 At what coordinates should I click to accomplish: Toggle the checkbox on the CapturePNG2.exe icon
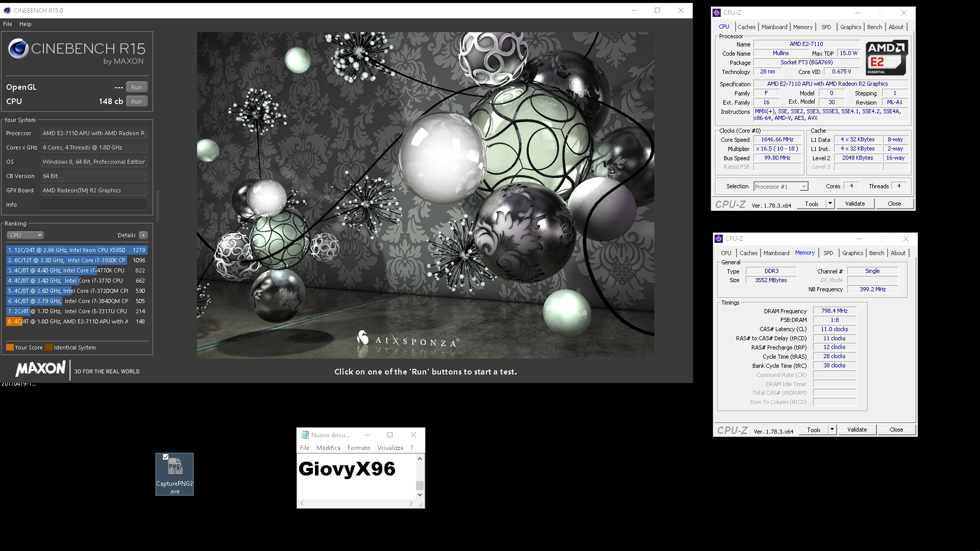165,457
